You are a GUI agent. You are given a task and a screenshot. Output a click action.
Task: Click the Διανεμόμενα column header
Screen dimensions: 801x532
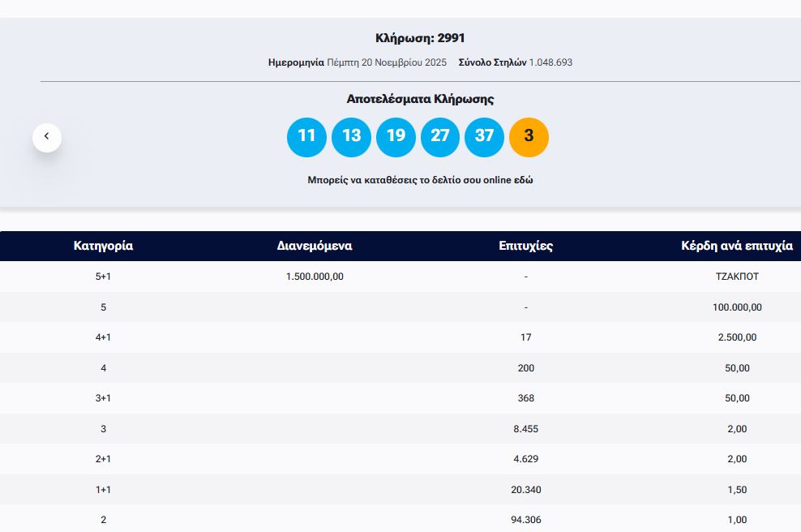tap(315, 246)
